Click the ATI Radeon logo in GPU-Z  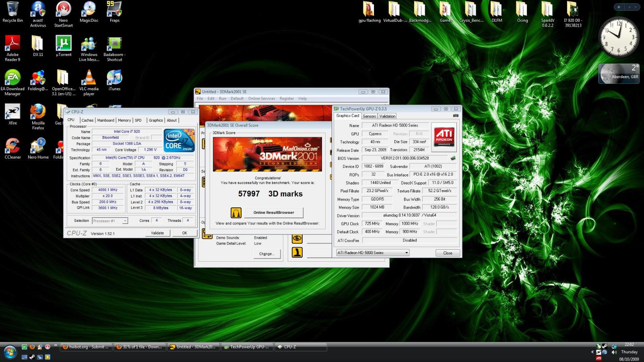[x=444, y=137]
